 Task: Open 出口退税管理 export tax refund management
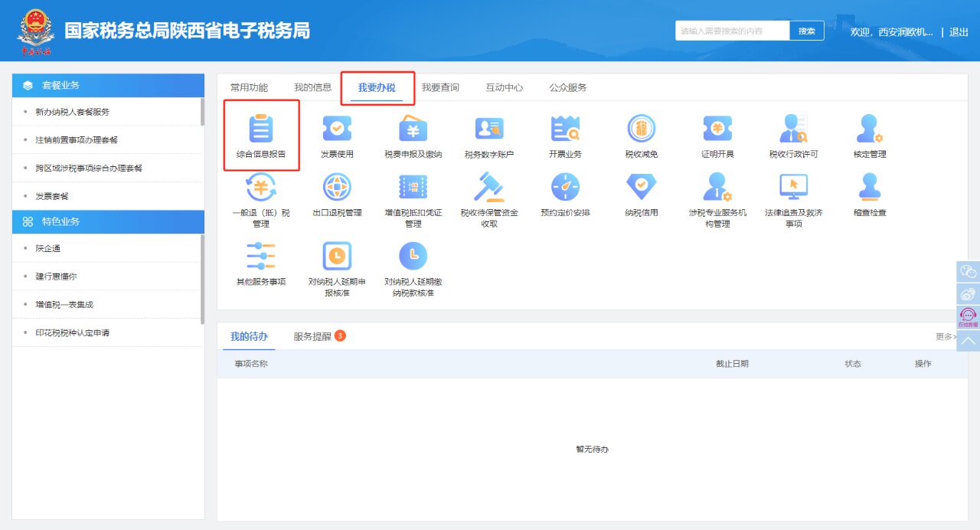click(335, 196)
